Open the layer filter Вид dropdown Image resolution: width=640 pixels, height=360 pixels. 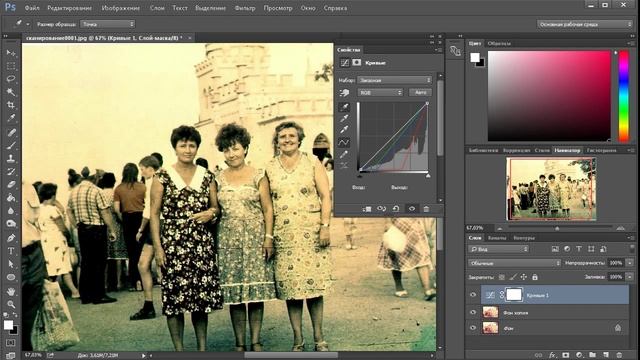coord(498,249)
